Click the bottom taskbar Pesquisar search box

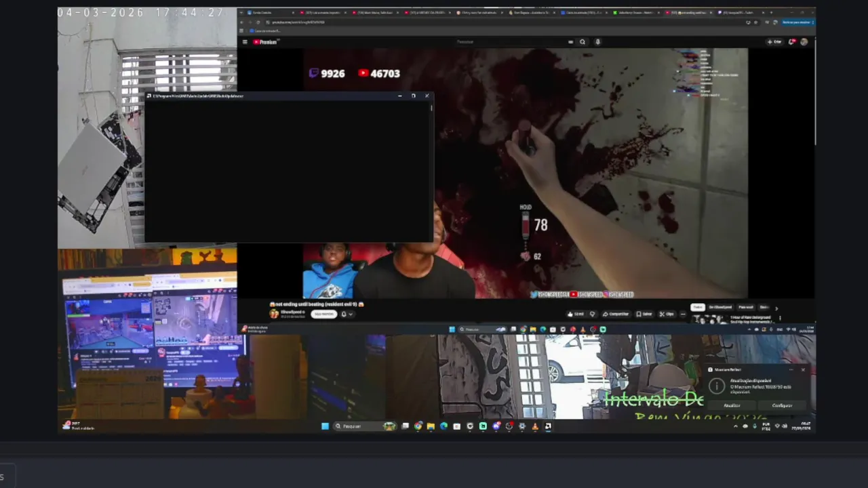(x=365, y=426)
